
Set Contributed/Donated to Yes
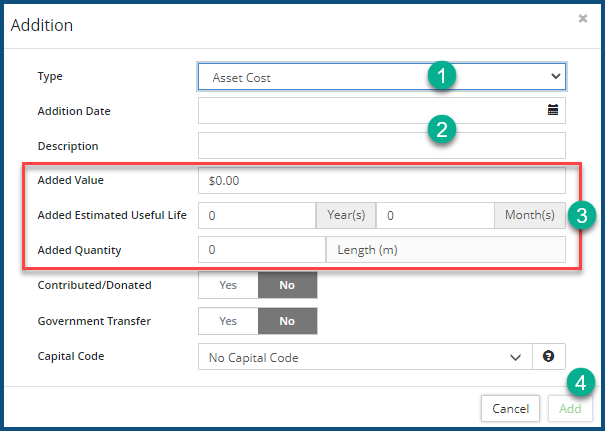pos(228,285)
